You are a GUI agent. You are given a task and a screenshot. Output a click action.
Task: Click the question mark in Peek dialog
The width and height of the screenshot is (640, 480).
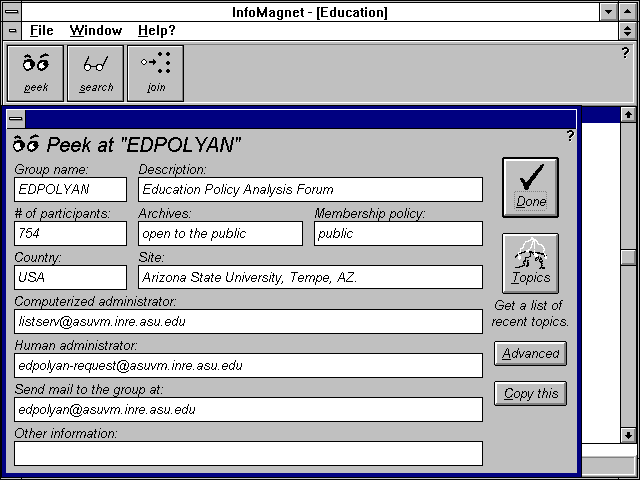[x=570, y=136]
